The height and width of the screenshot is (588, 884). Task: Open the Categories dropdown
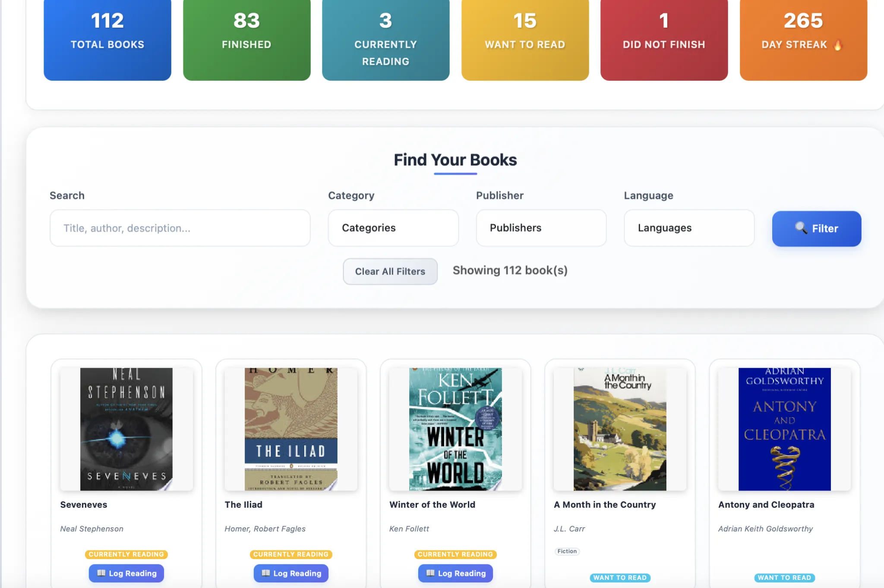click(393, 228)
